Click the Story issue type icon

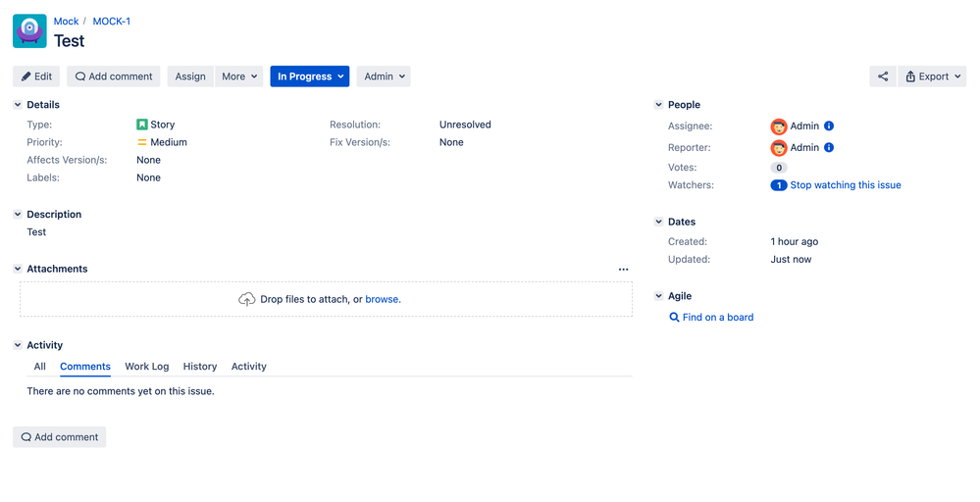tap(142, 125)
